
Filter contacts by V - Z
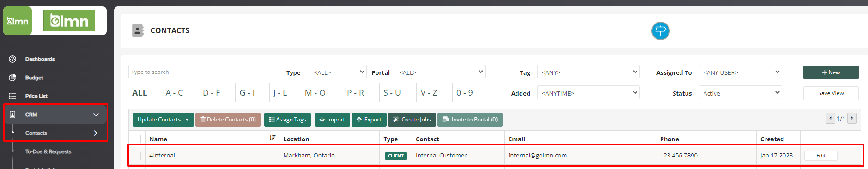pos(429,93)
